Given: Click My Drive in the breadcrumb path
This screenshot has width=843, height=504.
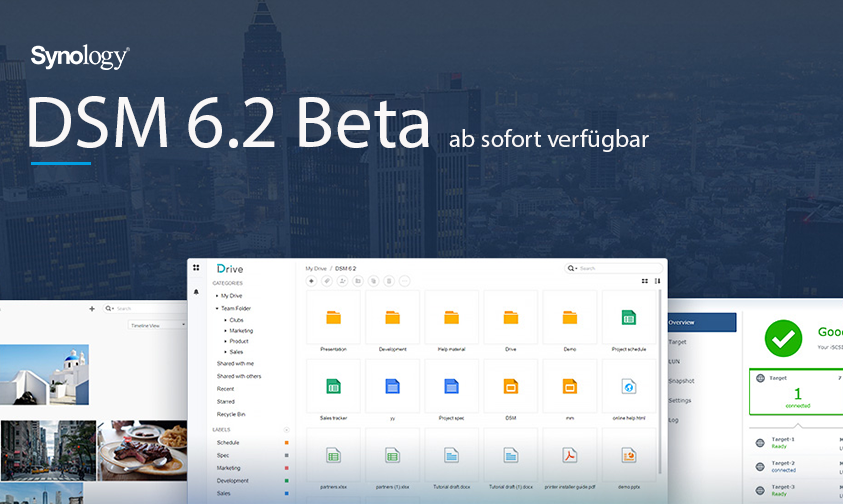Looking at the screenshot, I should (x=316, y=269).
